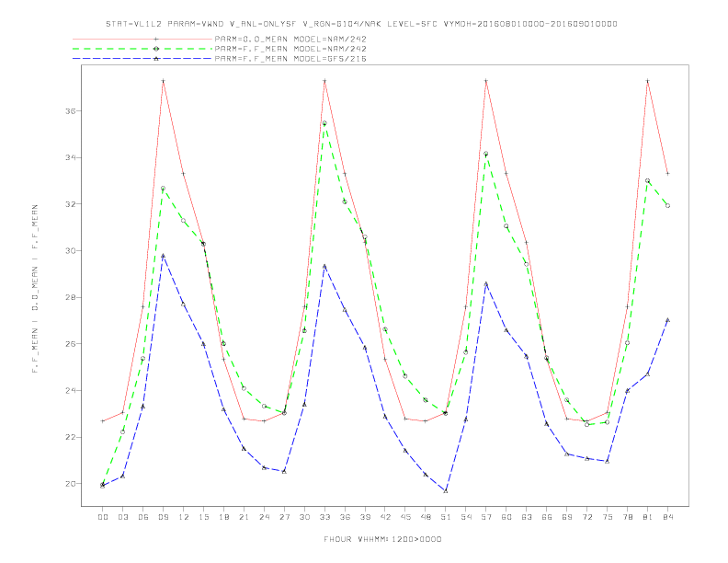
Task: Click green line circle marker at hour 33
Action: [324, 123]
